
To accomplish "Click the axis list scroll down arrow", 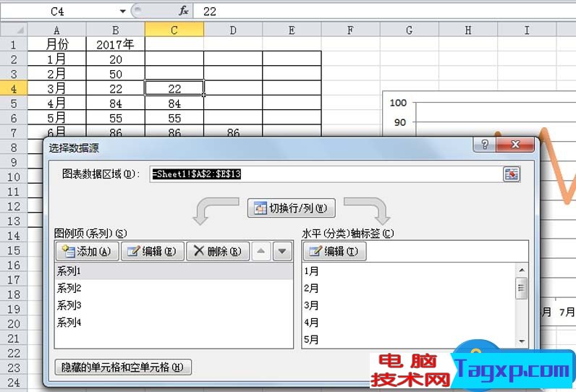I will [x=522, y=341].
